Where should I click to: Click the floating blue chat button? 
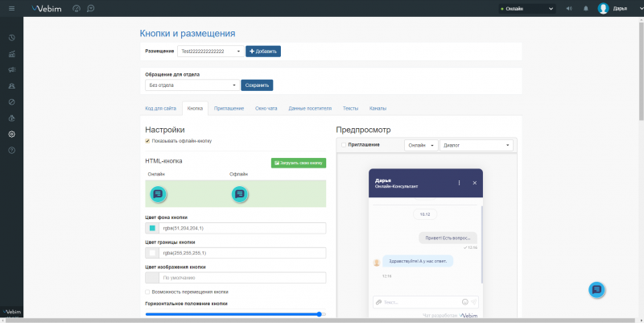tap(597, 290)
